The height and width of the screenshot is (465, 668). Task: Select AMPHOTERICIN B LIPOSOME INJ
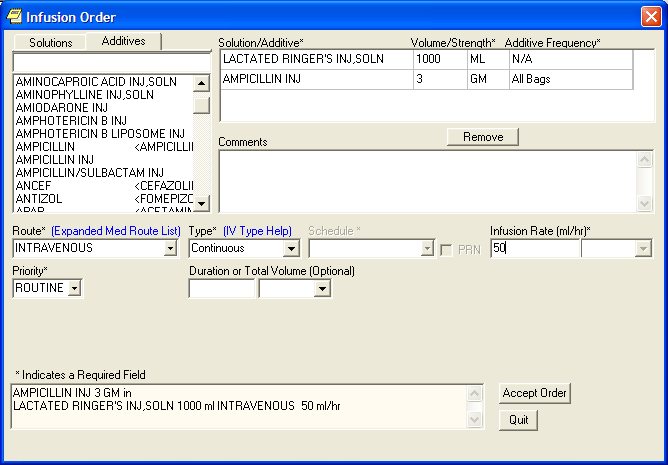(x=103, y=133)
